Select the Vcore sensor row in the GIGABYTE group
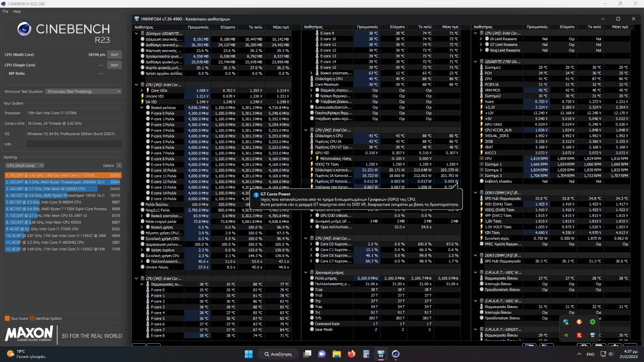The image size is (644, 362). [x=551, y=101]
